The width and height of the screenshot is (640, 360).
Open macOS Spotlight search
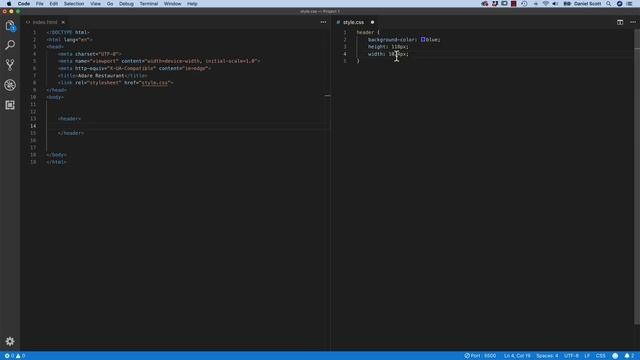tap(608, 4)
